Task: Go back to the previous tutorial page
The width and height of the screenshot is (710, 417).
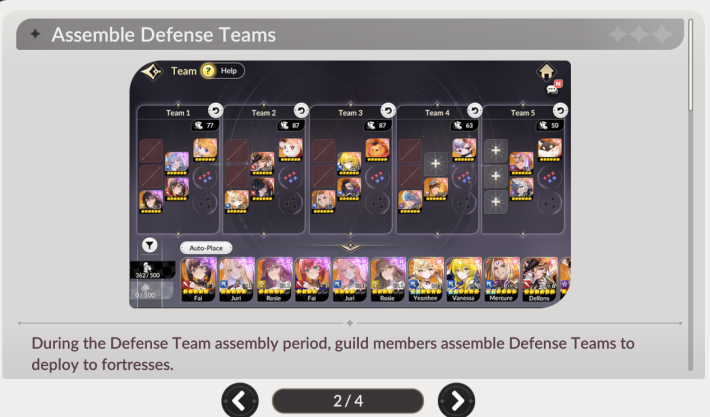Action: [240, 401]
